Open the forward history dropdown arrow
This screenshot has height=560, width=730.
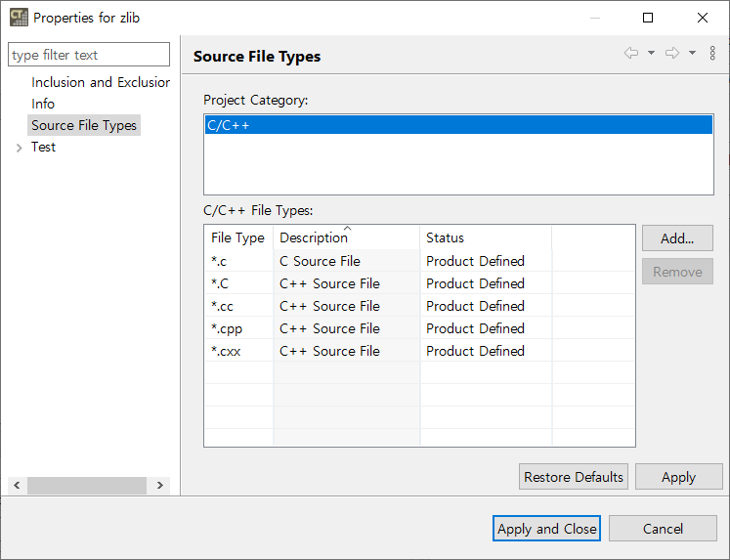pos(692,54)
